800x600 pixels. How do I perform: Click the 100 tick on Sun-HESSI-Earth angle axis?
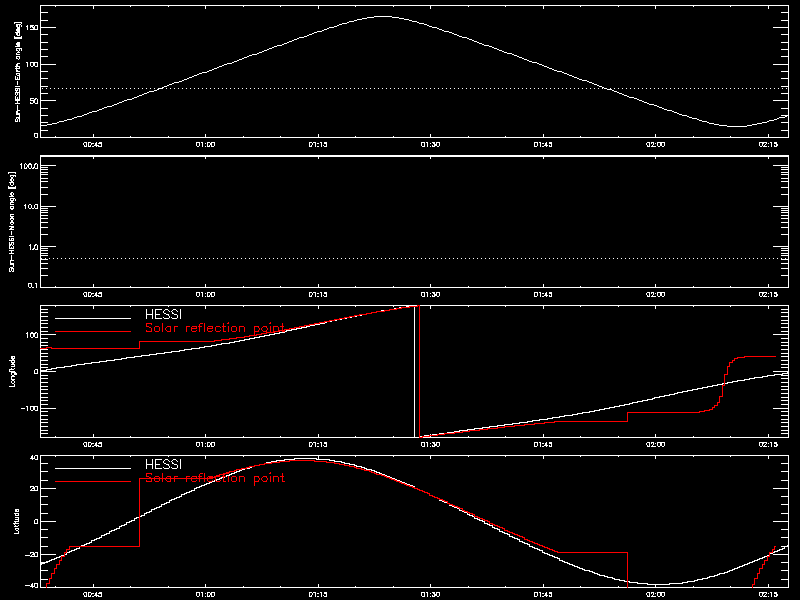click(32, 64)
